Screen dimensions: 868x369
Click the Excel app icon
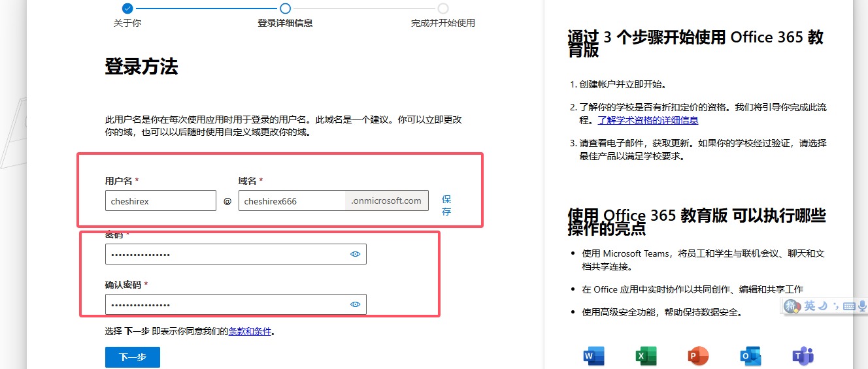[x=645, y=356]
